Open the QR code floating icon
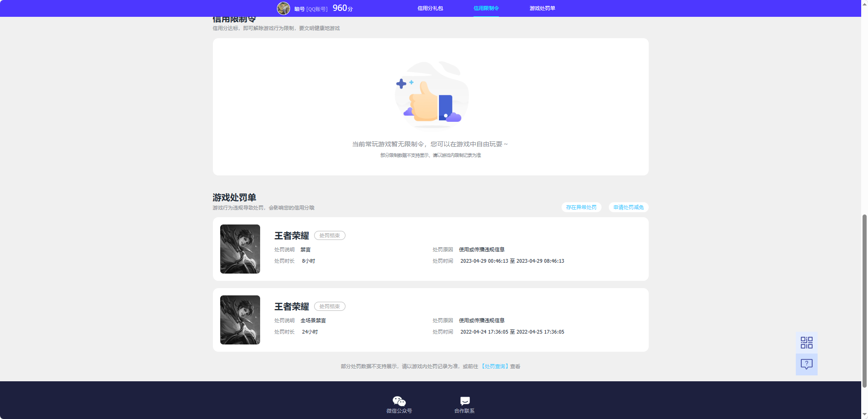Viewport: 868px width, 419px height. tap(806, 343)
